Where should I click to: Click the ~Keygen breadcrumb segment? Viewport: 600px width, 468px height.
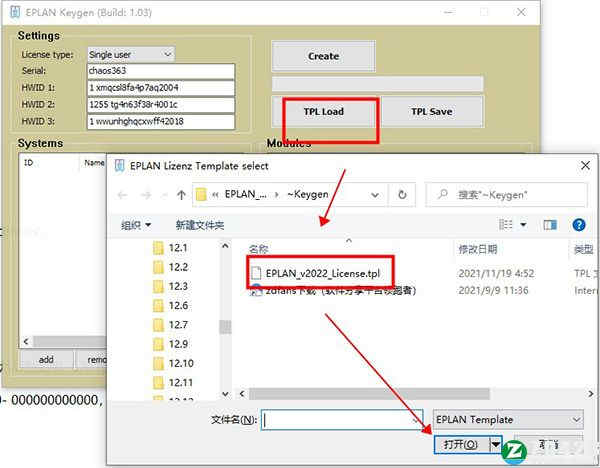tap(308, 194)
